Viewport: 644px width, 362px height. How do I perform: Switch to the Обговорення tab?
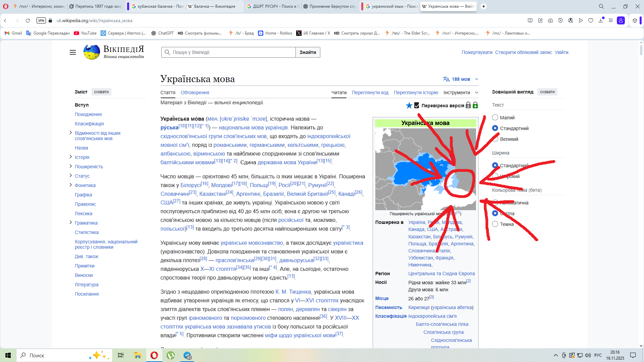point(195,93)
